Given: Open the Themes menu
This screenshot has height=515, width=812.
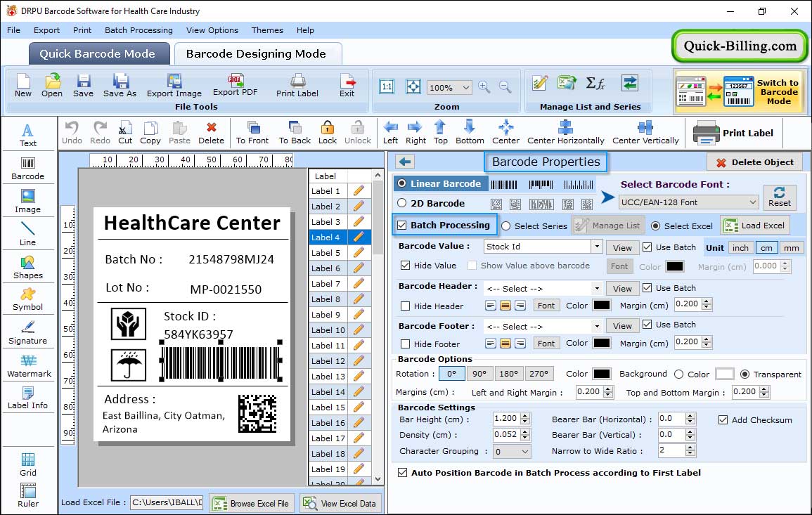Looking at the screenshot, I should [267, 30].
